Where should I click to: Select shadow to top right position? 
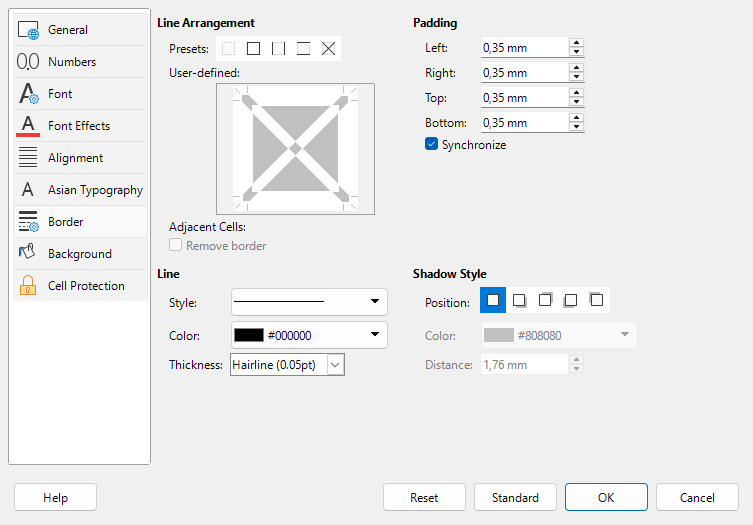(x=545, y=300)
